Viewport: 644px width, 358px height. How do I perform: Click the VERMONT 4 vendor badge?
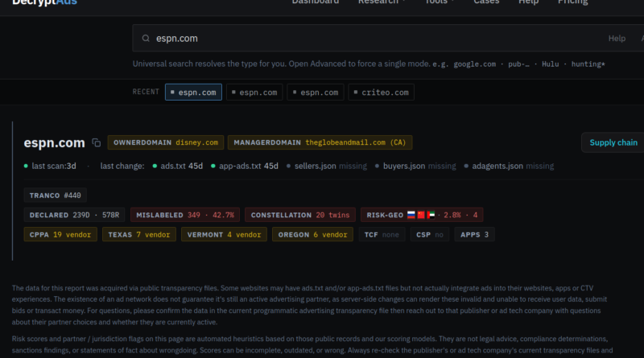(224, 234)
